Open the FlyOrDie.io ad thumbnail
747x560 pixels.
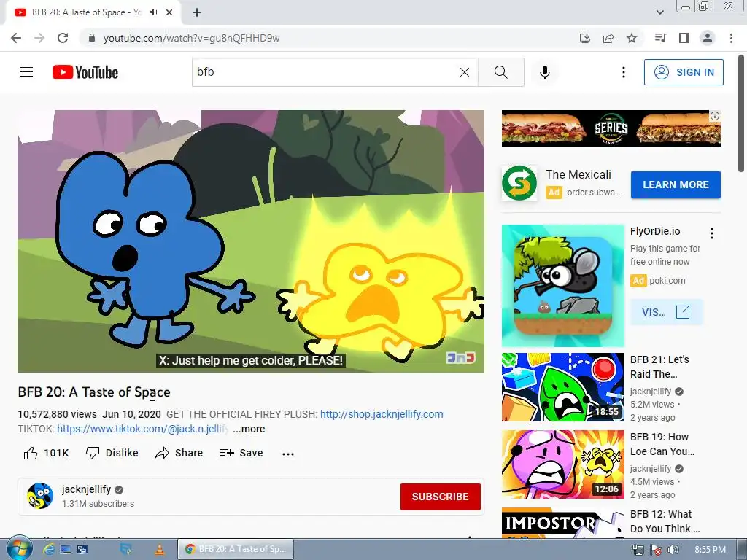click(562, 286)
